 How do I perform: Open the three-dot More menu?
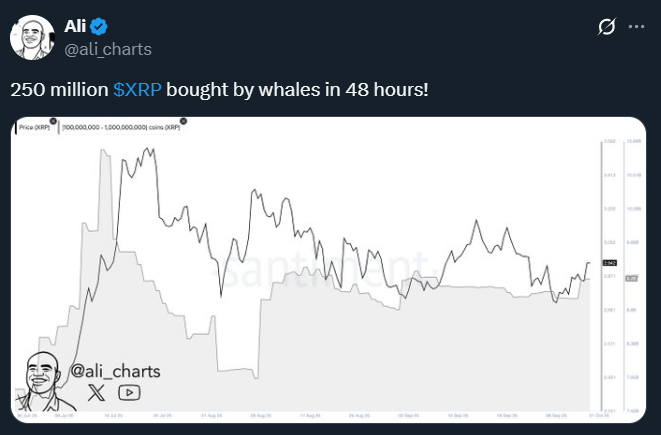coord(636,27)
